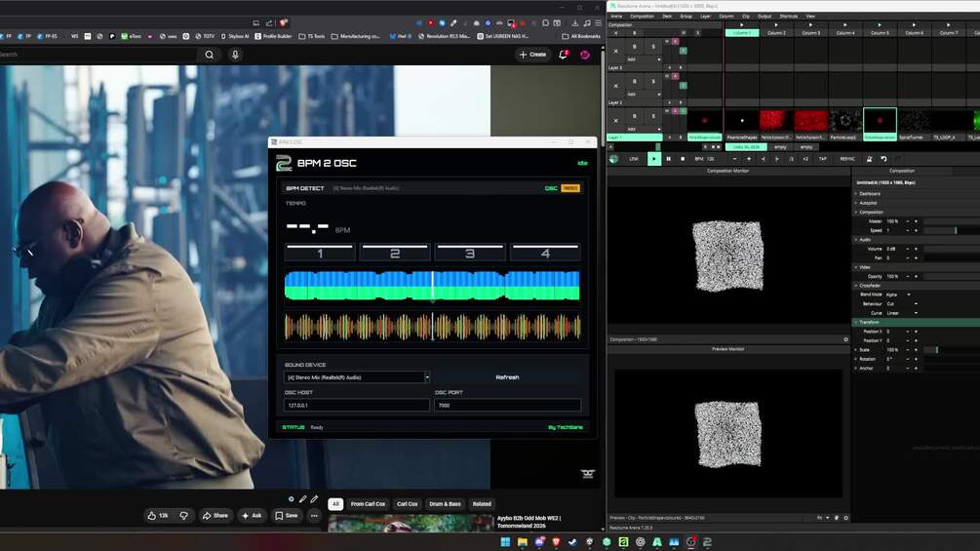Solo Layer 1 with S button

pyautogui.click(x=653, y=116)
